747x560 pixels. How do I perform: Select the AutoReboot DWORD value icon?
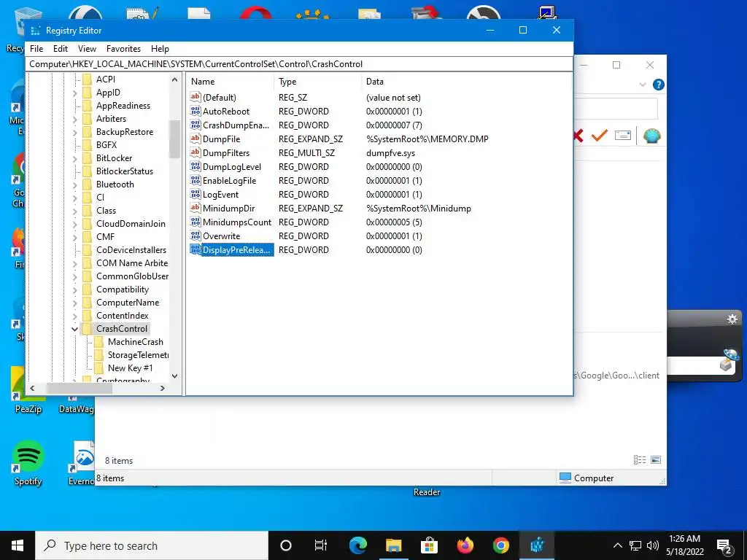tap(196, 111)
